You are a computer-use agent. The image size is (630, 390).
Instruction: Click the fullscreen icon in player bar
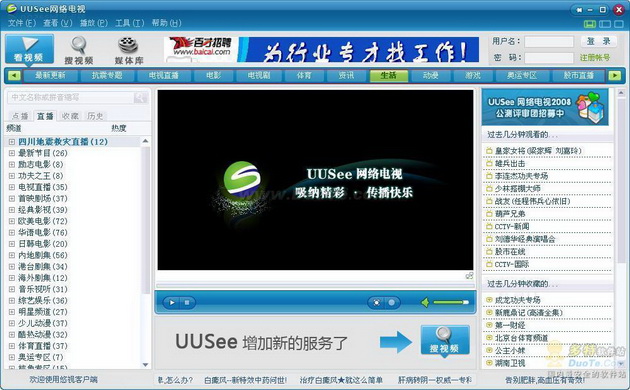coord(376,302)
